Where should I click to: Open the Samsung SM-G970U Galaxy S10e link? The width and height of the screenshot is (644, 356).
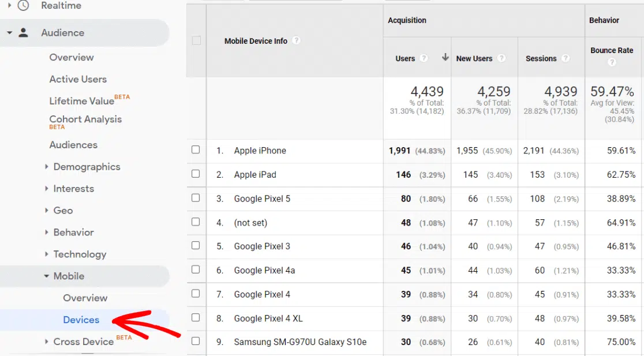point(300,342)
